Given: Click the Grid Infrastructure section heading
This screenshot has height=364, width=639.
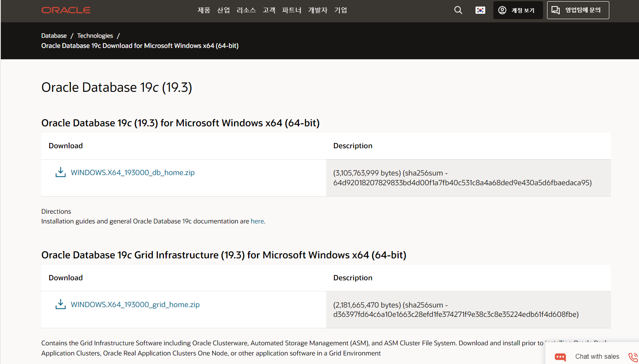Looking at the screenshot, I should 224,255.
